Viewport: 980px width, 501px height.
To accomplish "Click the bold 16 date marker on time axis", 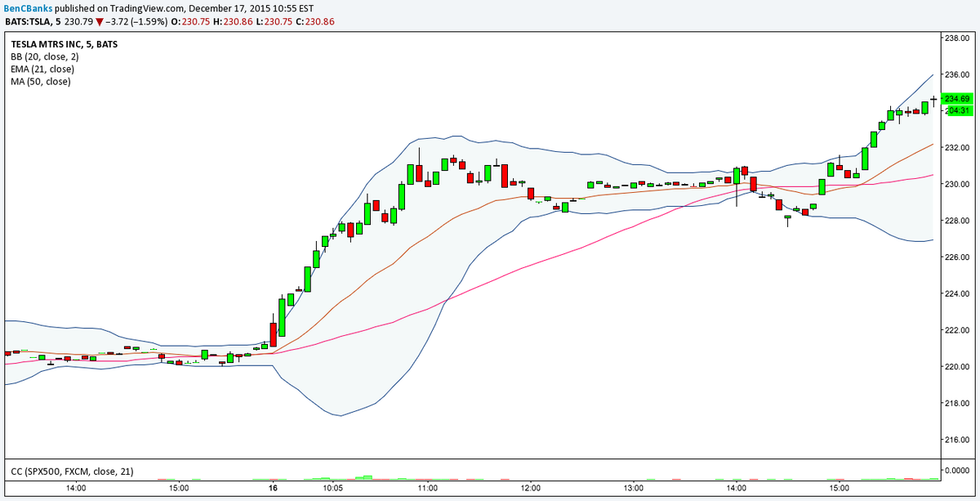I will [x=273, y=488].
